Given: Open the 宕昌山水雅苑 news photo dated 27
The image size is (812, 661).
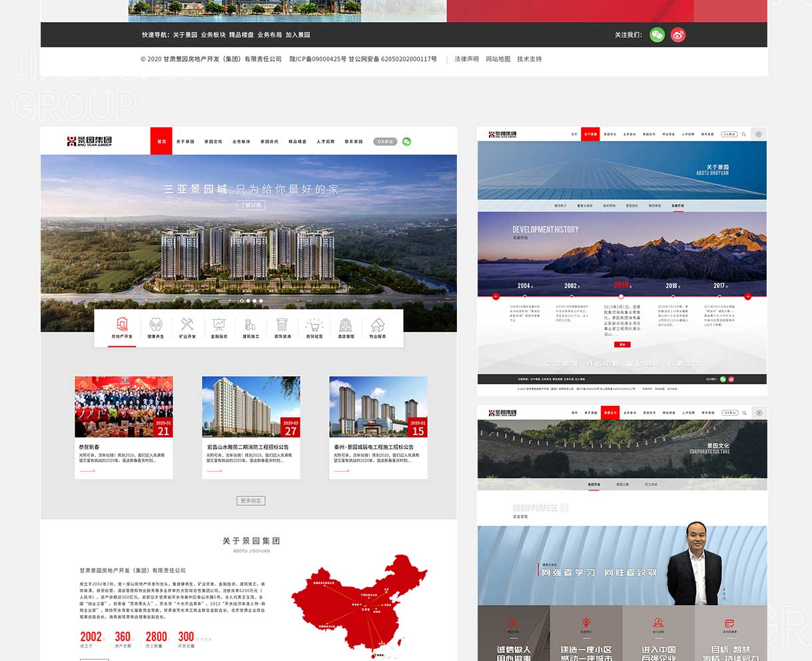Looking at the screenshot, I should [251, 407].
